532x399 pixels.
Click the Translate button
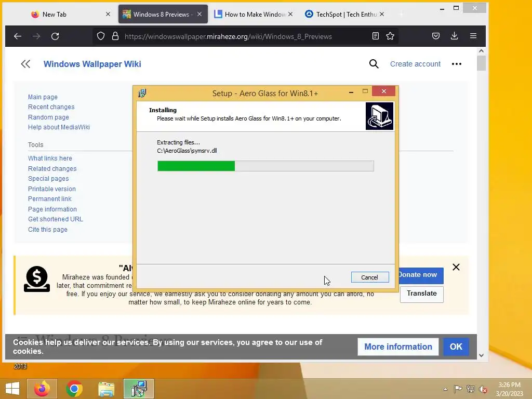point(422,294)
